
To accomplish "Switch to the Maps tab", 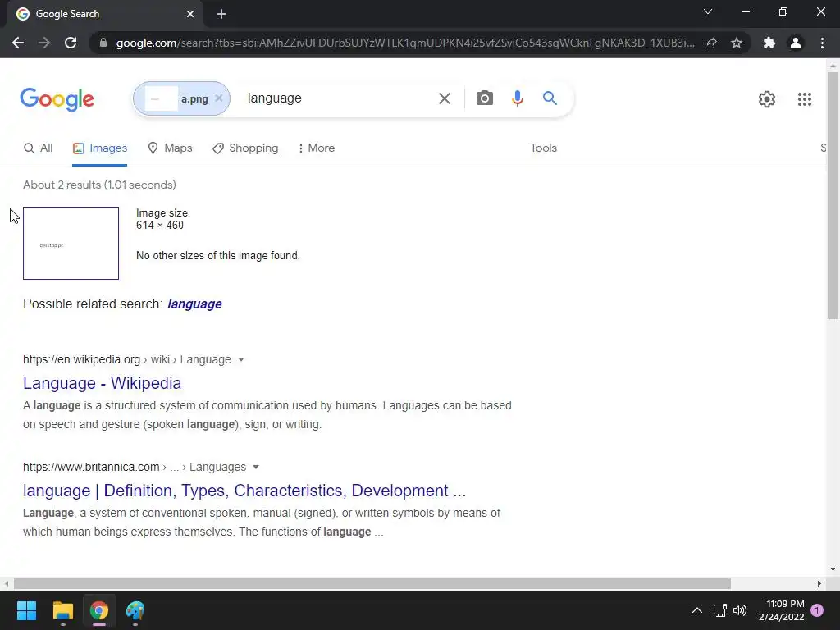I will pos(170,148).
